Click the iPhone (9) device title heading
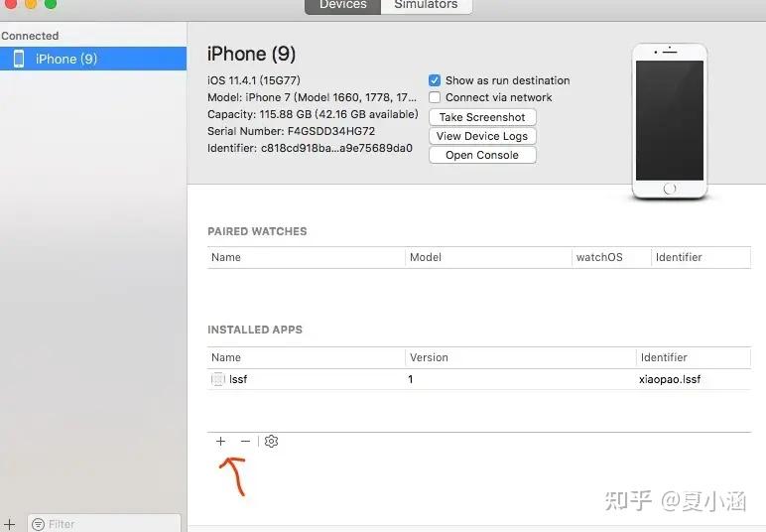The image size is (766, 532). tap(251, 54)
